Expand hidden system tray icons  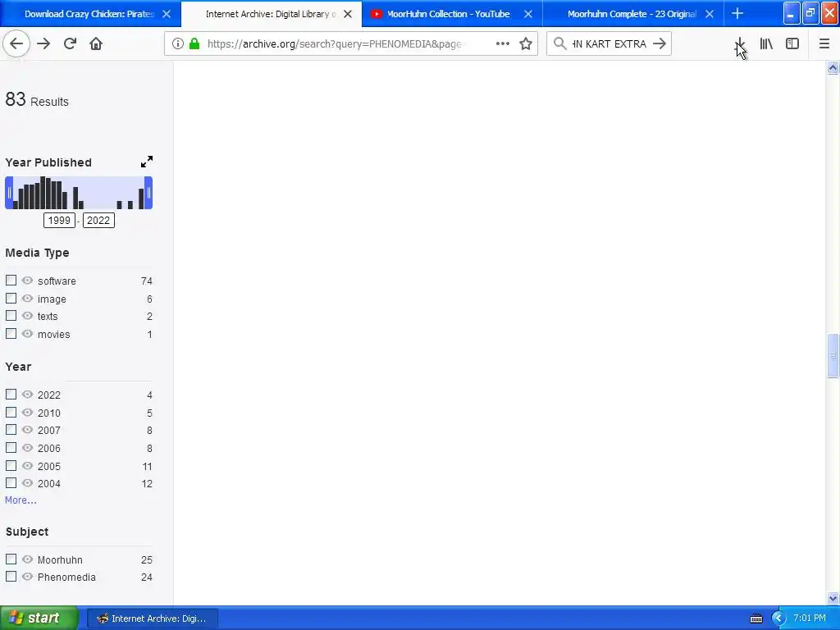point(778,619)
